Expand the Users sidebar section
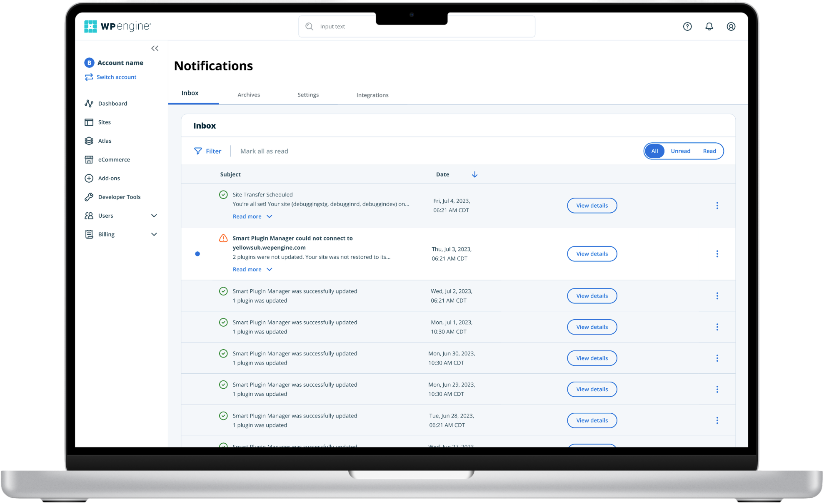Image resolution: width=824 pixels, height=504 pixels. 154,216
